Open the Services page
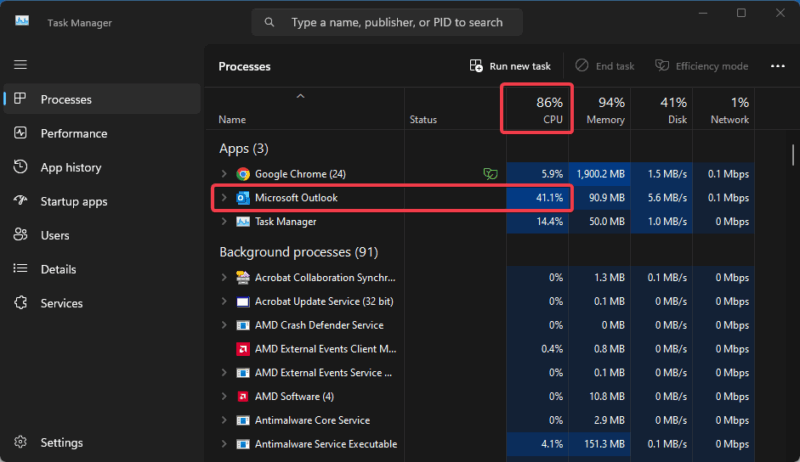The width and height of the screenshot is (800, 462). point(102,303)
